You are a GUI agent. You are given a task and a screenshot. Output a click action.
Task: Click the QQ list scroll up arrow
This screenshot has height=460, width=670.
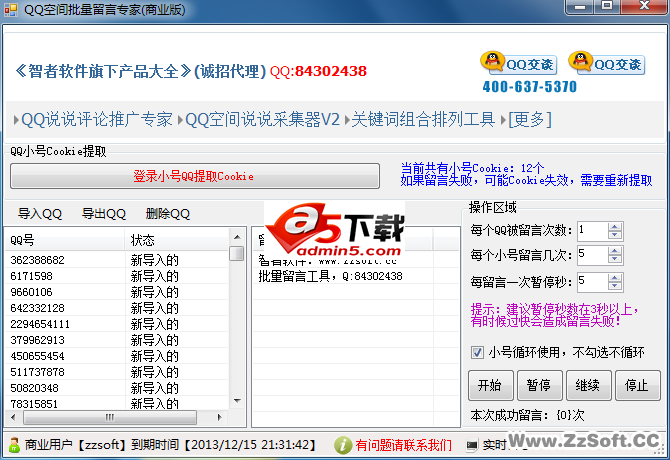pos(237,237)
